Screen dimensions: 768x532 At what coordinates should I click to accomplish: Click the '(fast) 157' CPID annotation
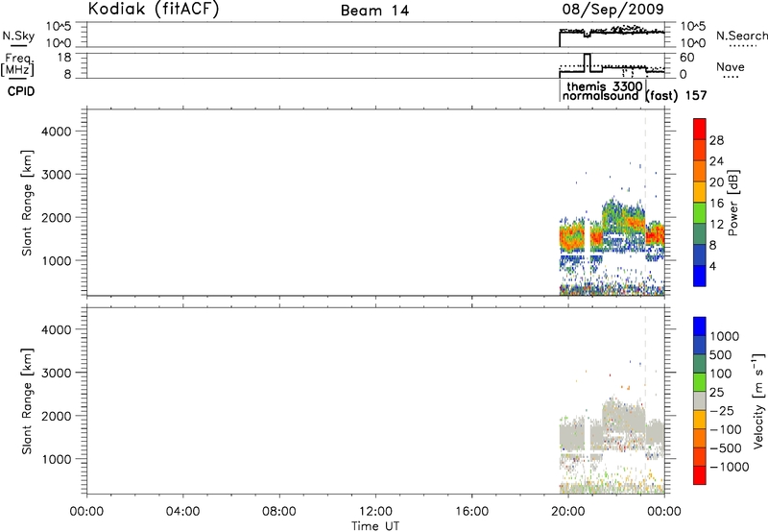click(676, 95)
